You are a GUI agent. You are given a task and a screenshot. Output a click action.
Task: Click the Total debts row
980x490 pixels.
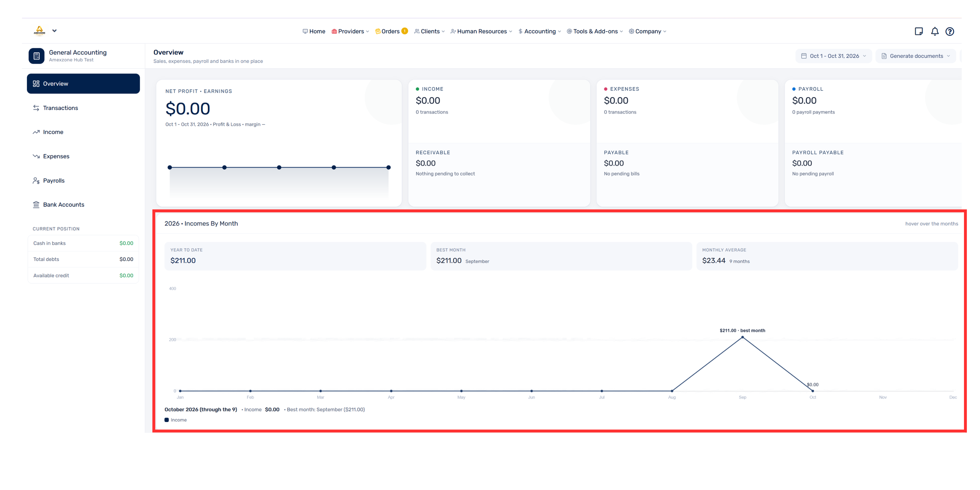point(83,259)
